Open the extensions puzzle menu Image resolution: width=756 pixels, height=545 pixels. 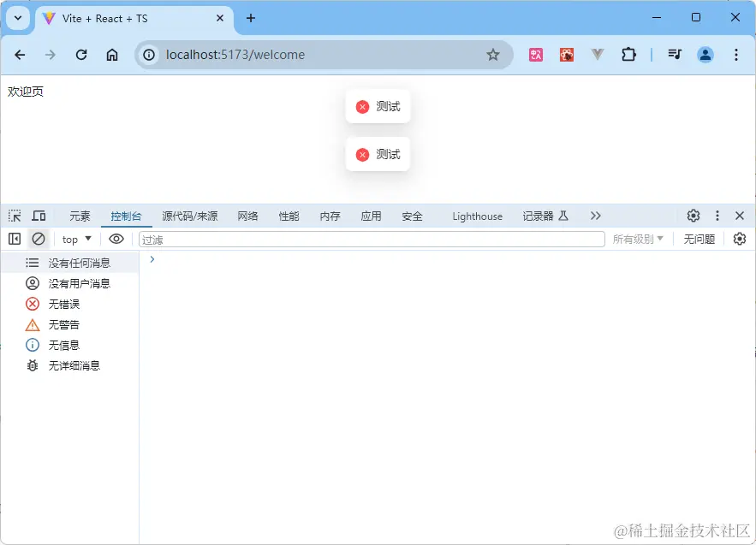628,55
